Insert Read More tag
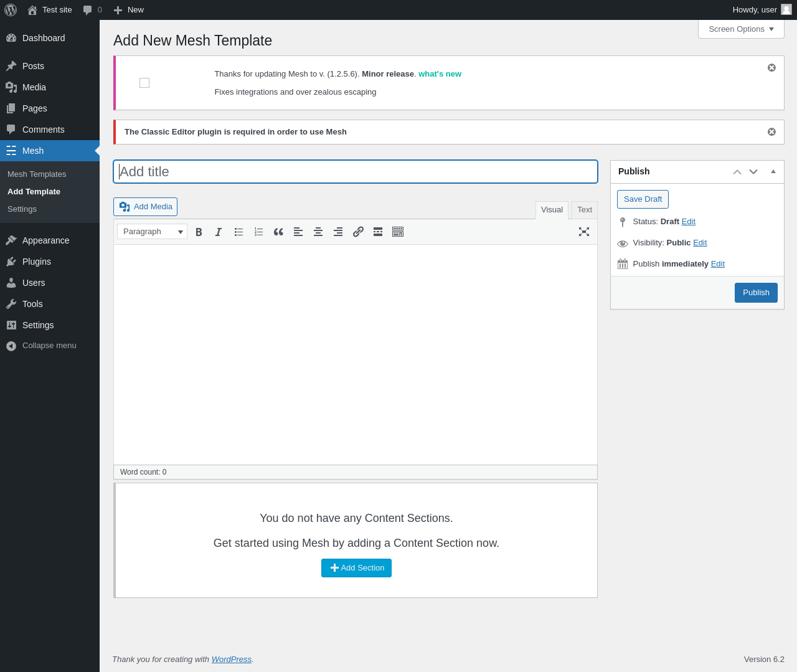797x672 pixels. [378, 232]
